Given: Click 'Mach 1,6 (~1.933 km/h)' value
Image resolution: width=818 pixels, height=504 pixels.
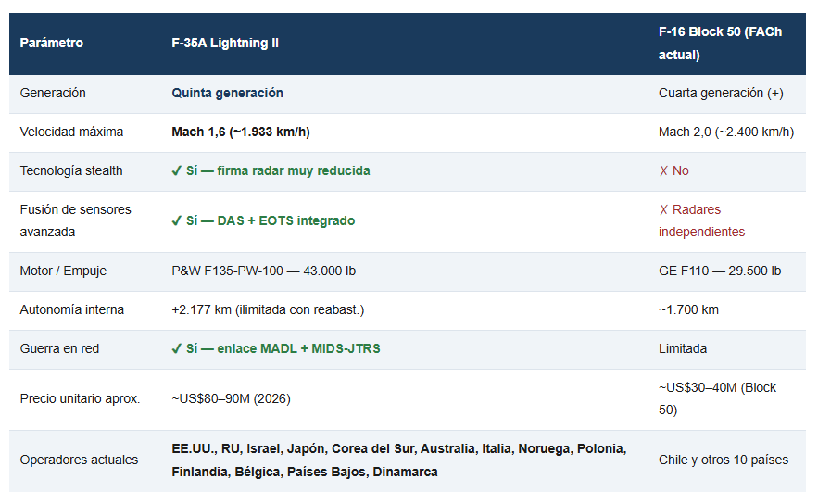Looking at the screenshot, I should pos(241,132).
